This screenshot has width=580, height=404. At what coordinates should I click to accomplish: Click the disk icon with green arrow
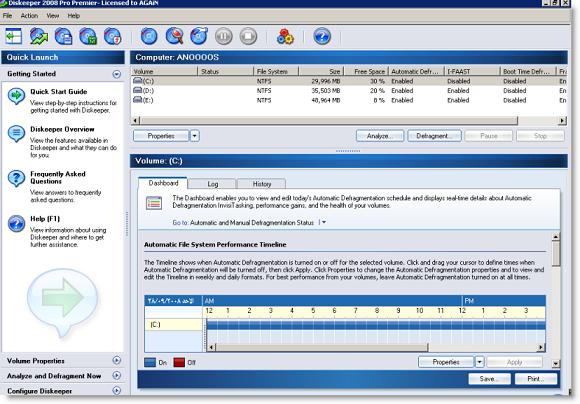point(39,36)
